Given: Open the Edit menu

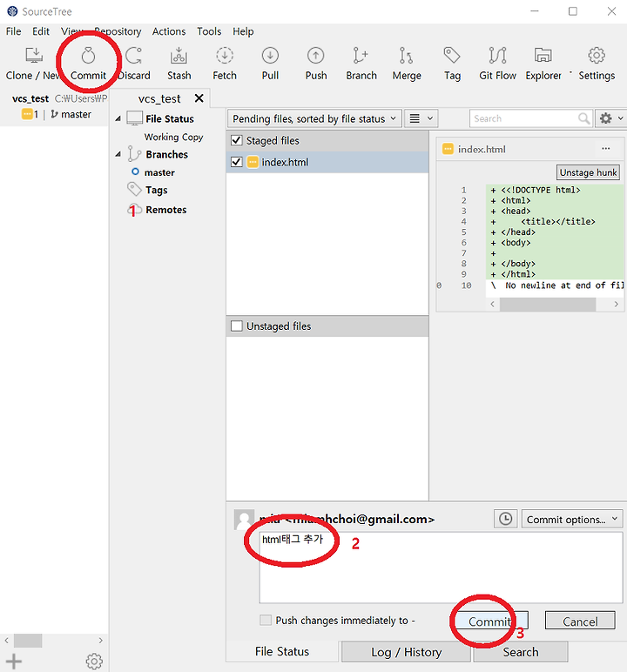Looking at the screenshot, I should point(41,31).
